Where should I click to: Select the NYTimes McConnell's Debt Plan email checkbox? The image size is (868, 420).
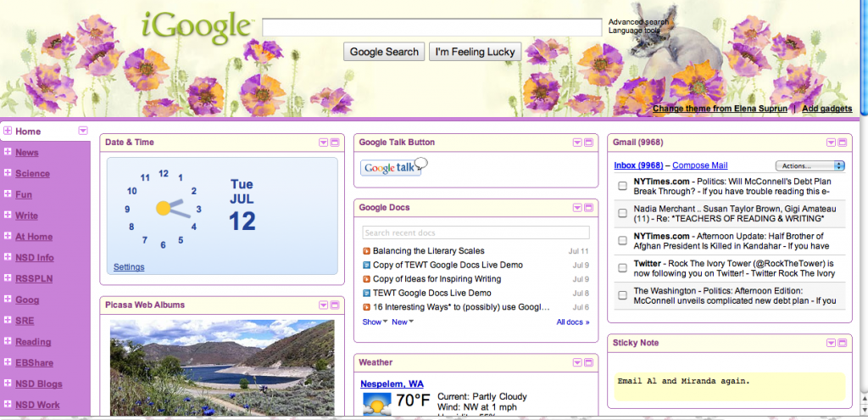tap(622, 186)
